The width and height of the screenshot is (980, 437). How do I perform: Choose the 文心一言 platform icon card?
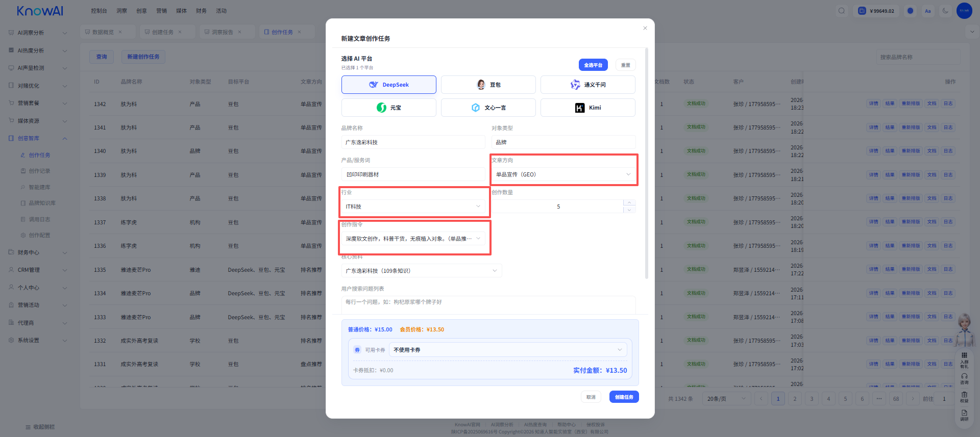point(488,108)
